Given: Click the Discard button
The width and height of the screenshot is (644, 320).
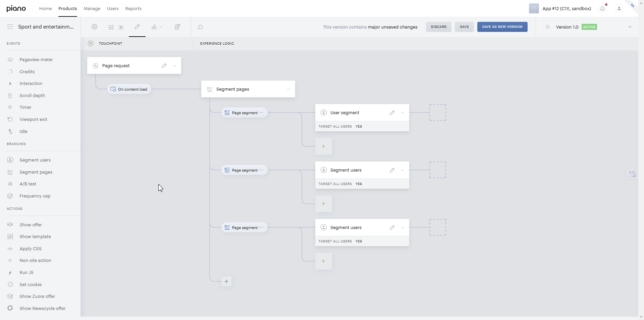Looking at the screenshot, I should point(438,27).
